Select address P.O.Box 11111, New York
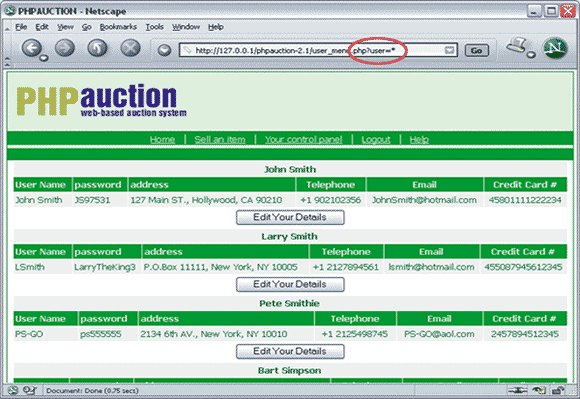Viewport: 580px width, 399px height. pos(220,267)
